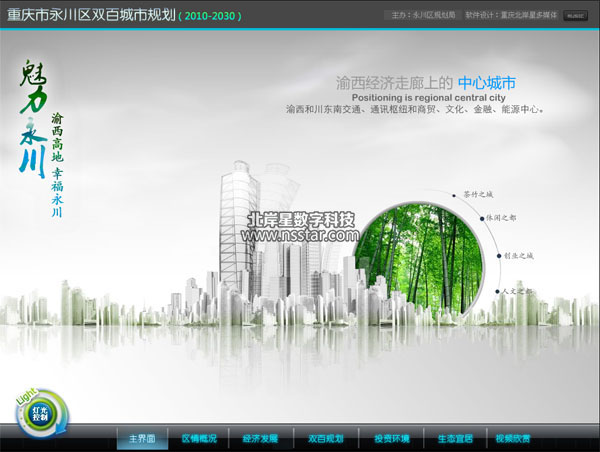
Task: Open the 视频欣赏 video tab
Action: pyautogui.click(x=513, y=438)
